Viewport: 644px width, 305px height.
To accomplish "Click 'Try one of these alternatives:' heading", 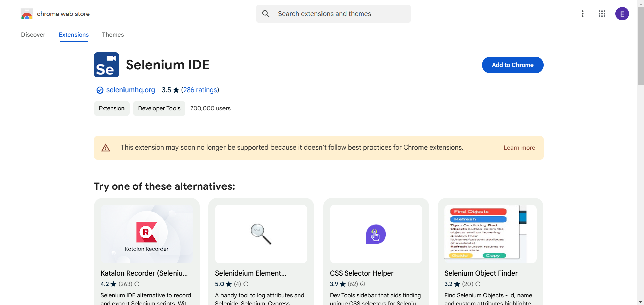I will [164, 186].
